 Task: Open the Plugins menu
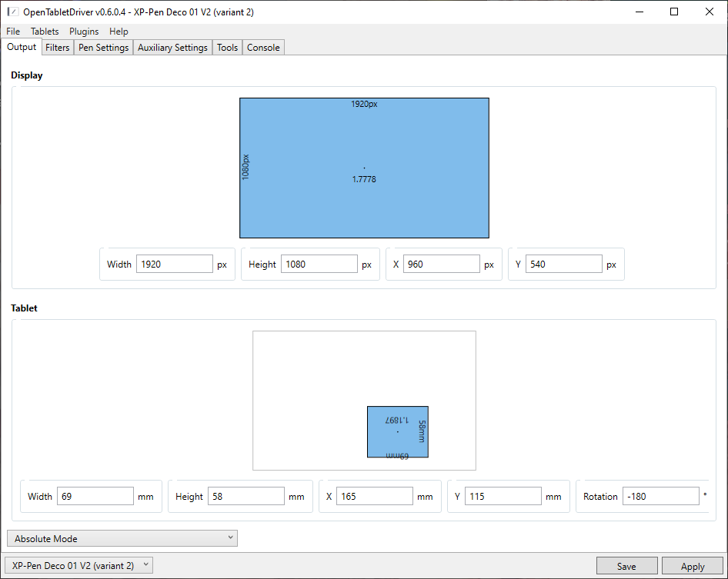point(84,32)
